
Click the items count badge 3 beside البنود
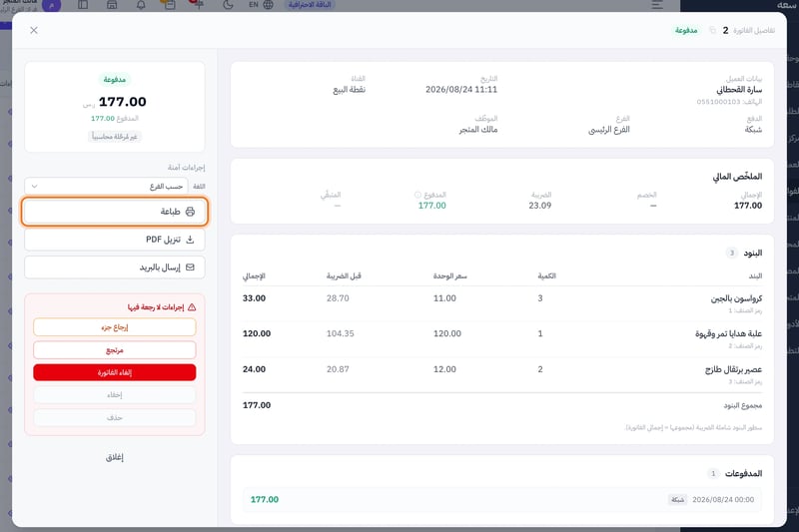coord(732,253)
